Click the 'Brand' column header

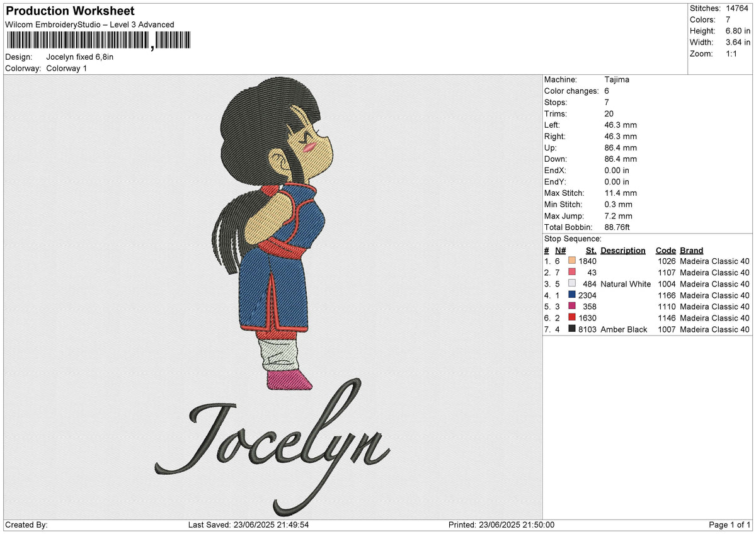pyautogui.click(x=692, y=250)
